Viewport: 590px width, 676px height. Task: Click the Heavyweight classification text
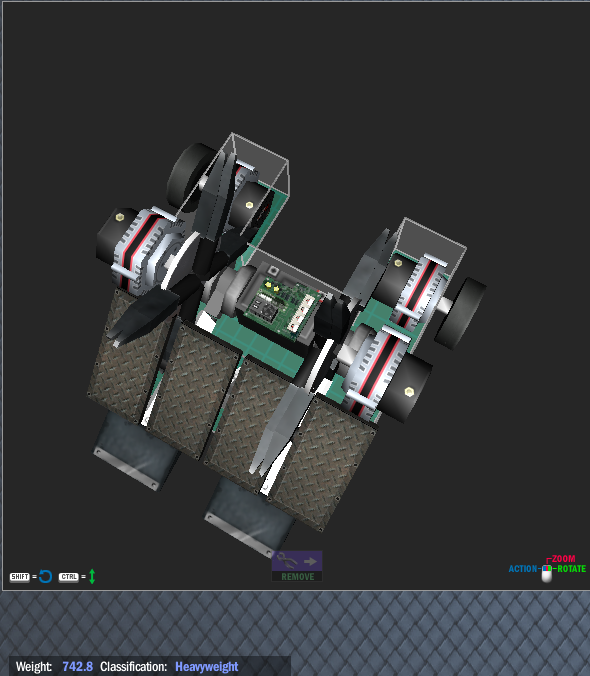tap(206, 667)
